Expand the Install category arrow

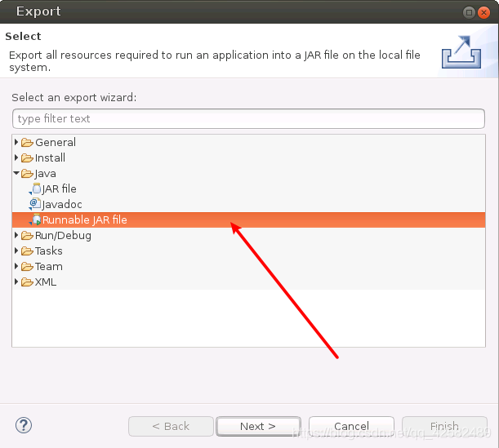[16, 157]
